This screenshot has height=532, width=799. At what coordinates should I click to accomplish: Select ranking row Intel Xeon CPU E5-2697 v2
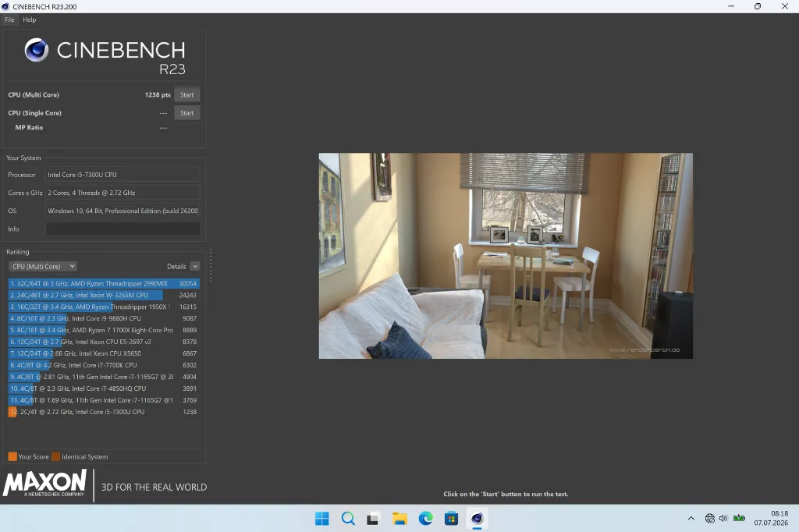(104, 342)
